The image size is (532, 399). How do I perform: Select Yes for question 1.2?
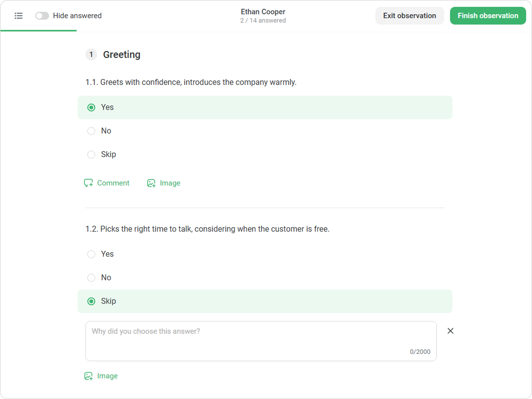click(x=265, y=254)
